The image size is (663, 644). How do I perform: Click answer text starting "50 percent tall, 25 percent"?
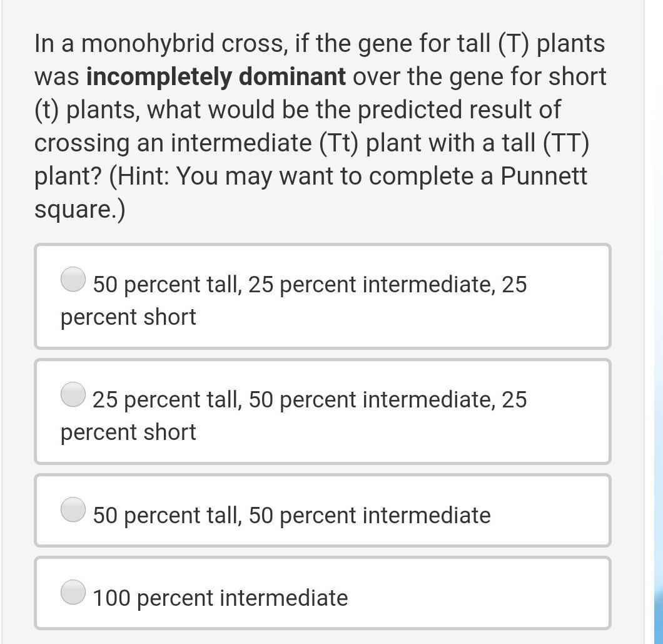point(310,284)
